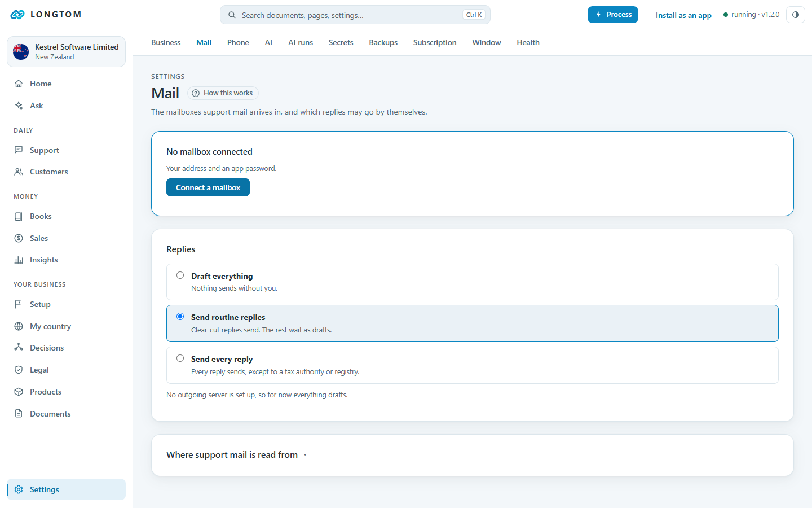Click the Settings gear icon
The height and width of the screenshot is (508, 812).
coord(19,489)
